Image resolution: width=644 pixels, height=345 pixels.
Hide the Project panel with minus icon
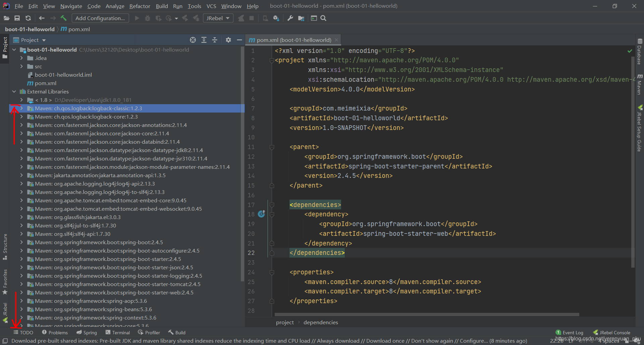[239, 40]
